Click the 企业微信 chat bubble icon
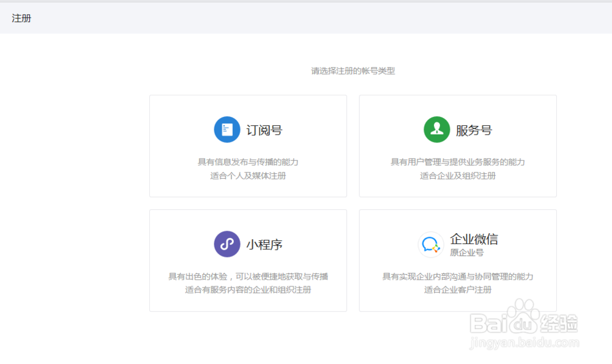Screen dimensions: 612x364 pos(430,245)
